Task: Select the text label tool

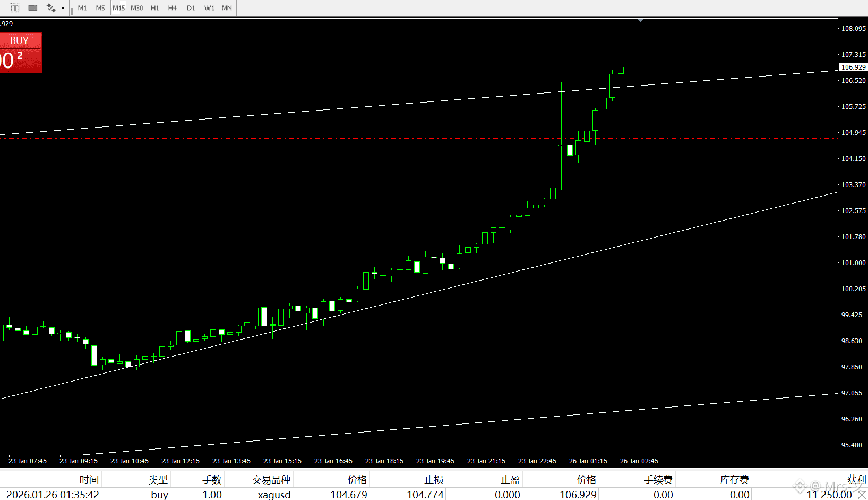Action: coord(14,7)
